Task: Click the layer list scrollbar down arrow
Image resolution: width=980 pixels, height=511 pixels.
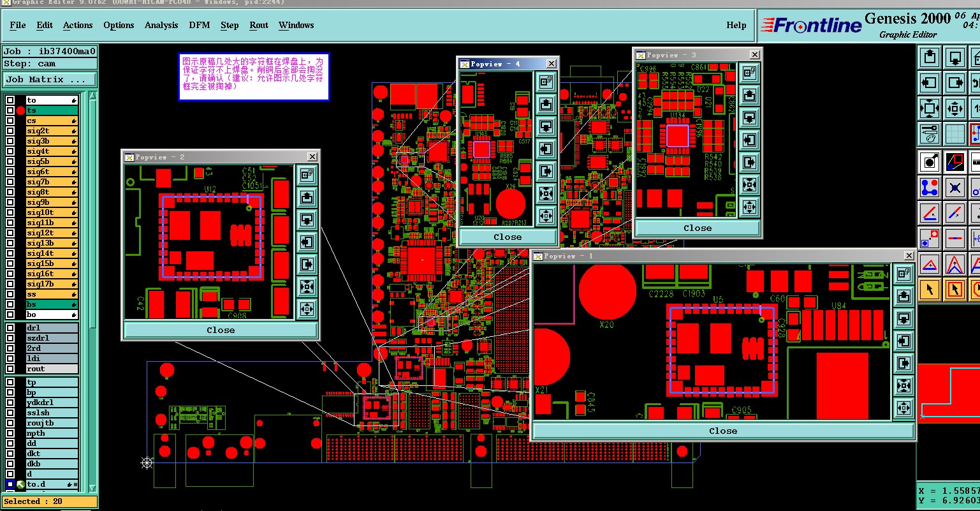Action: tap(92, 489)
